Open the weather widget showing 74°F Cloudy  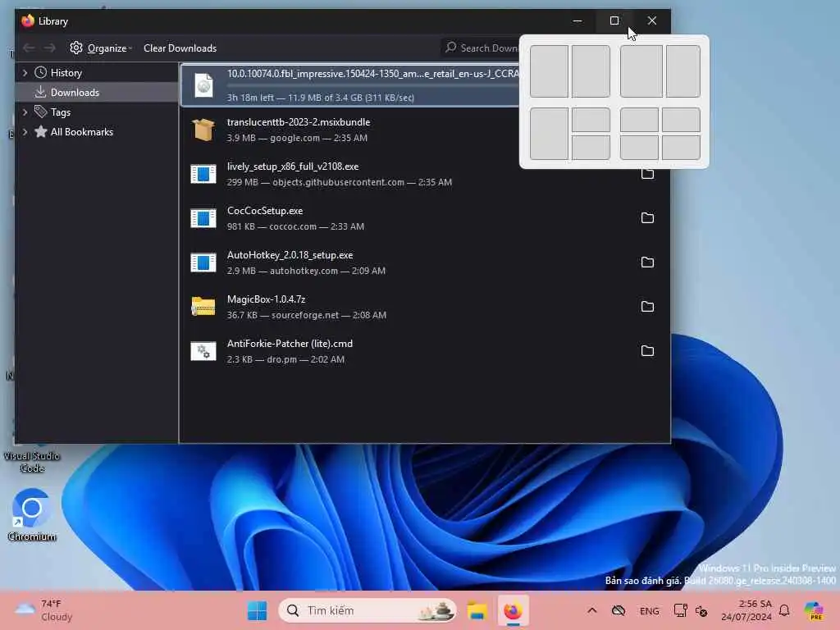tap(44, 610)
